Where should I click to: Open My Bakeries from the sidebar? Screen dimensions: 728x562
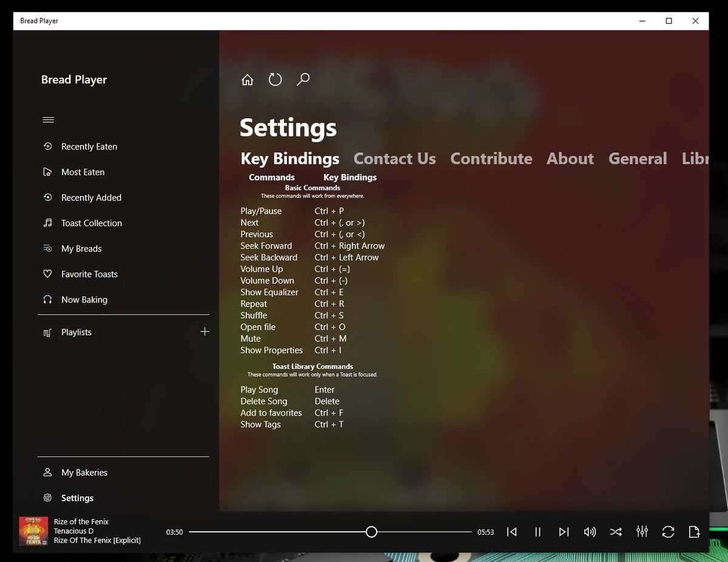[84, 472]
